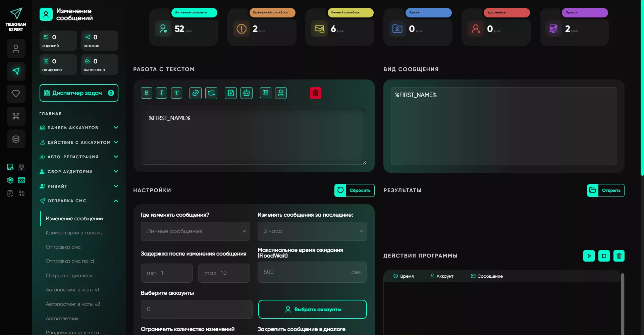Apply italic formatting with I icon
Viewport: 644px width, 335px height.
pyautogui.click(x=161, y=93)
